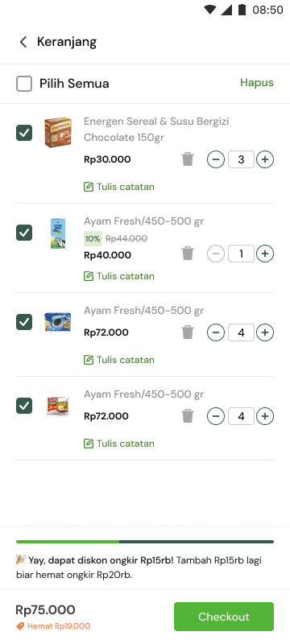The height and width of the screenshot is (644, 290).
Task: Decrease Energen Sereal quantity with minus
Action: click(216, 159)
